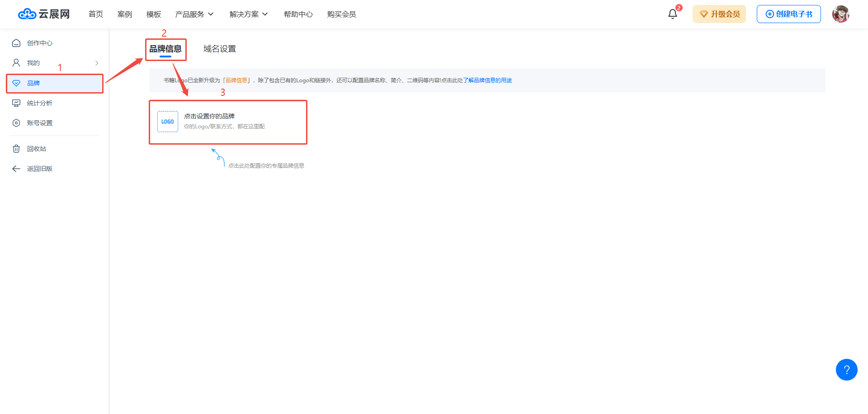The width and height of the screenshot is (868, 414).
Task: Click the 升级会员 button
Action: pyautogui.click(x=719, y=14)
